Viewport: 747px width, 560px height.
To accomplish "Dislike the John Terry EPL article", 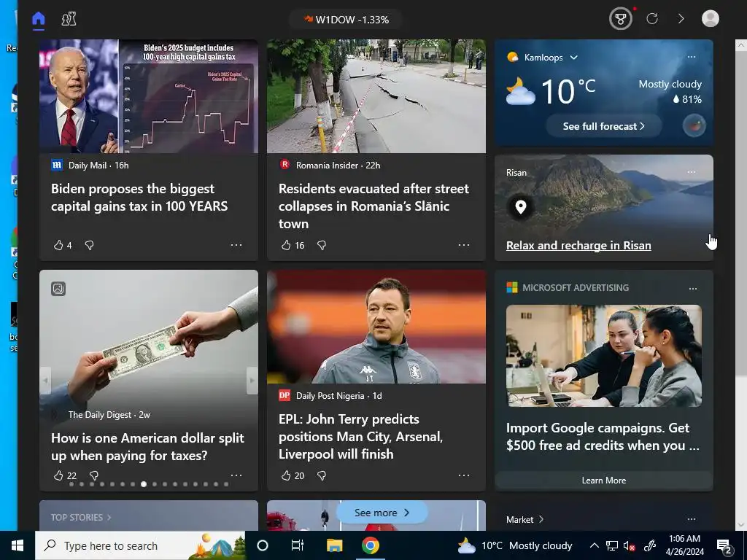I will tap(322, 475).
